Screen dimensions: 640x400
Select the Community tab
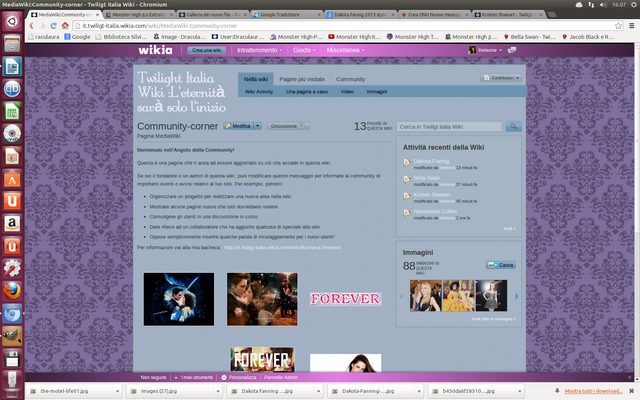(351, 79)
